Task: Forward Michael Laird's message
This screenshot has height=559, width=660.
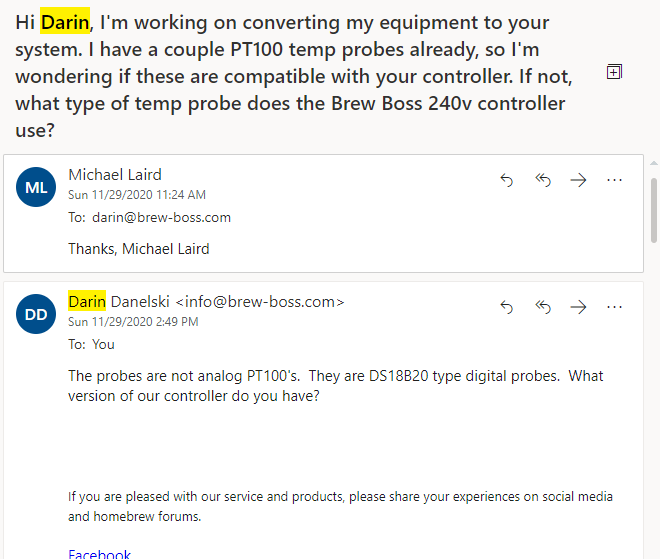Action: click(x=578, y=180)
